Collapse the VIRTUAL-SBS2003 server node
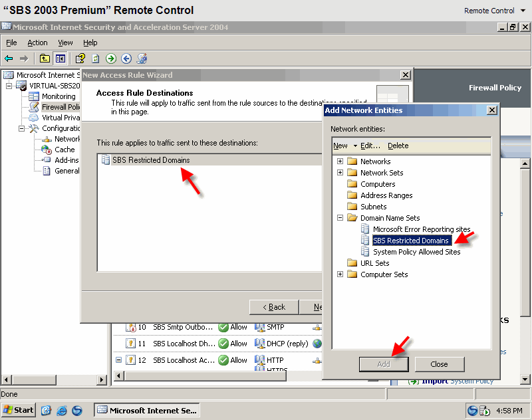The image size is (532, 420). point(9,86)
